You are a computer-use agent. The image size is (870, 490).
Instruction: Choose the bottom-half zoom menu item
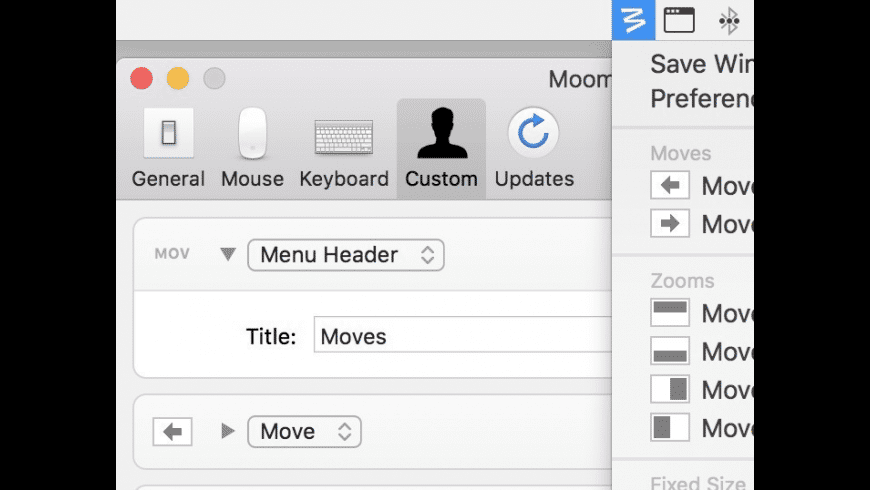[x=702, y=351]
